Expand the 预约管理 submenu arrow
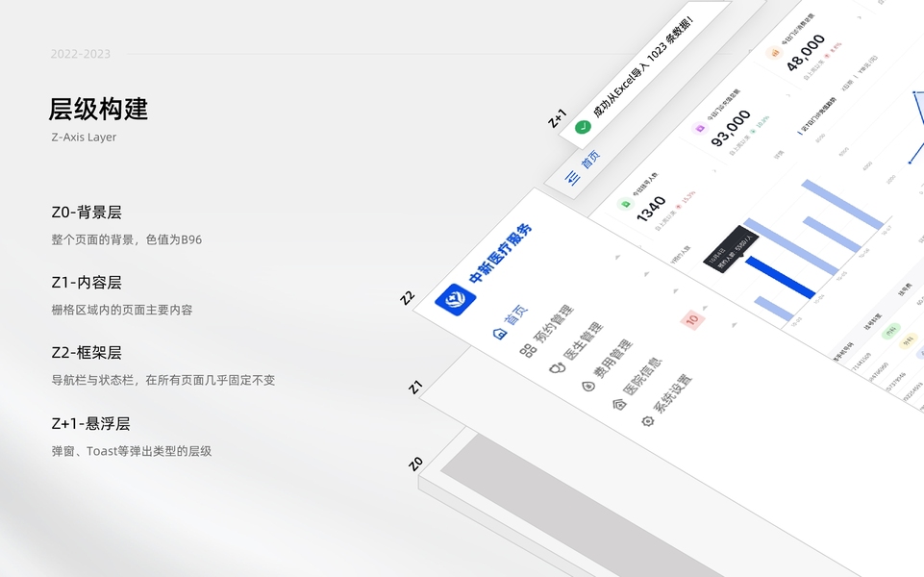The height and width of the screenshot is (577, 924). (x=617, y=257)
